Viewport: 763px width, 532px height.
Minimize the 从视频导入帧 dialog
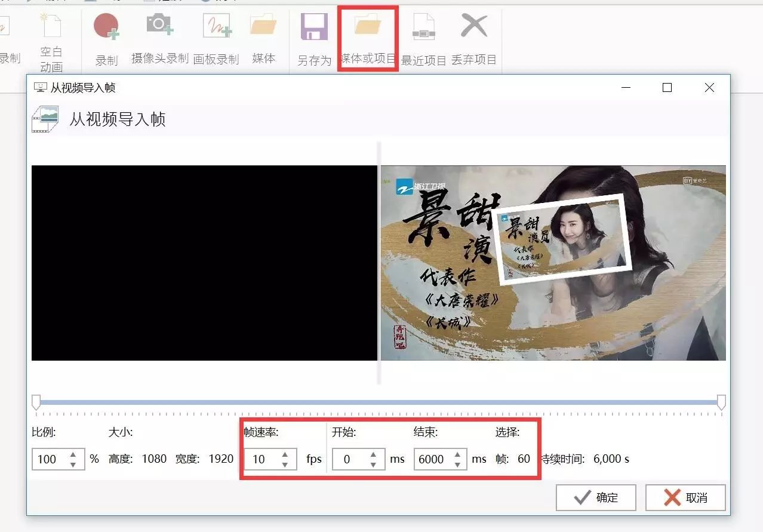pos(626,88)
